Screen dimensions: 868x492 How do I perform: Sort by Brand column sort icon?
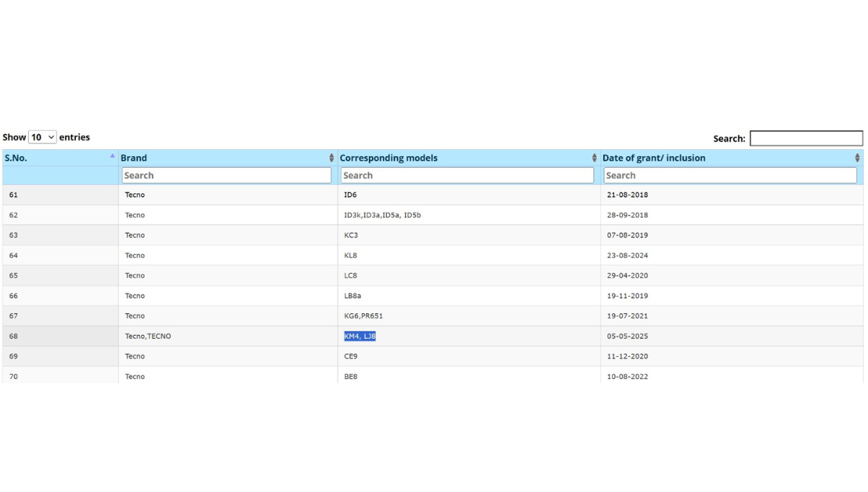pyautogui.click(x=332, y=158)
